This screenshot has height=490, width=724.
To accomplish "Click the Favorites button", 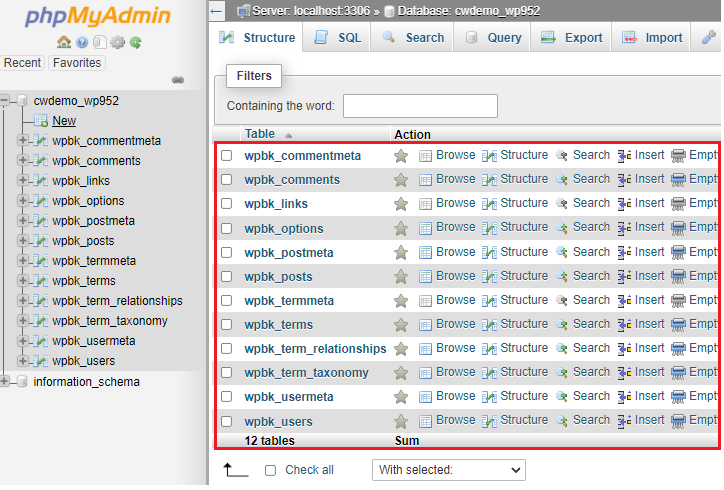I will click(x=77, y=63).
